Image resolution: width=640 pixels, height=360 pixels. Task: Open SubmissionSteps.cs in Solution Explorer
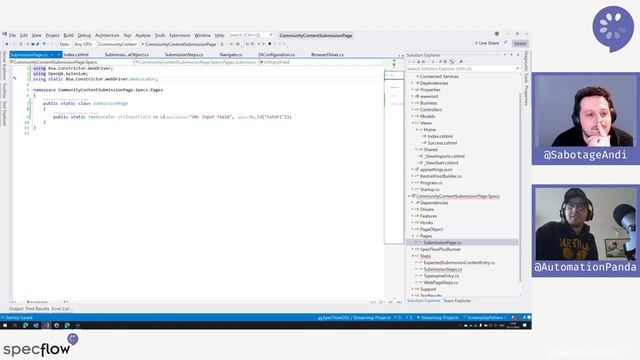tap(443, 269)
